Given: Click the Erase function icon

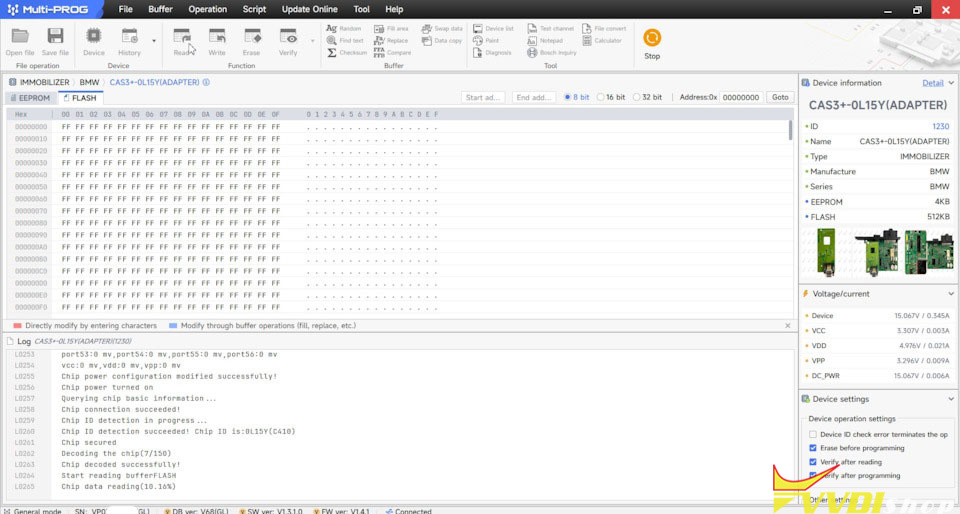Looking at the screenshot, I should 252,42.
